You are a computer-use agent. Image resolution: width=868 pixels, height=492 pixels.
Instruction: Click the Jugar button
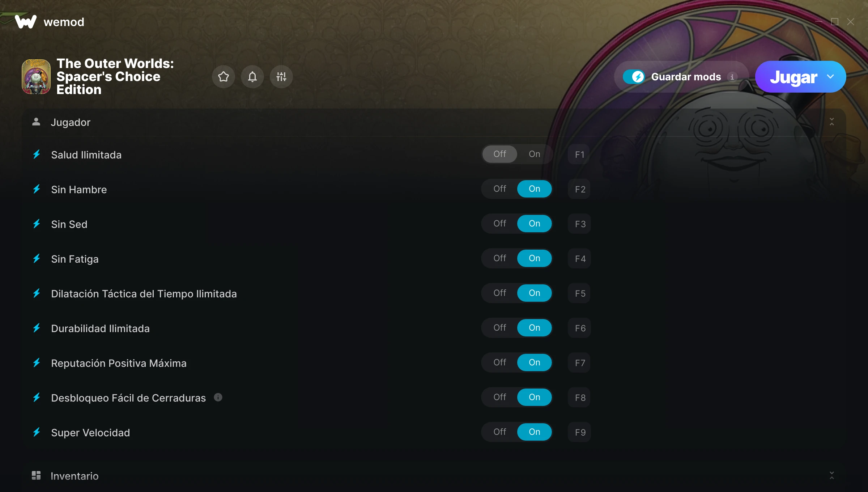[793, 77]
